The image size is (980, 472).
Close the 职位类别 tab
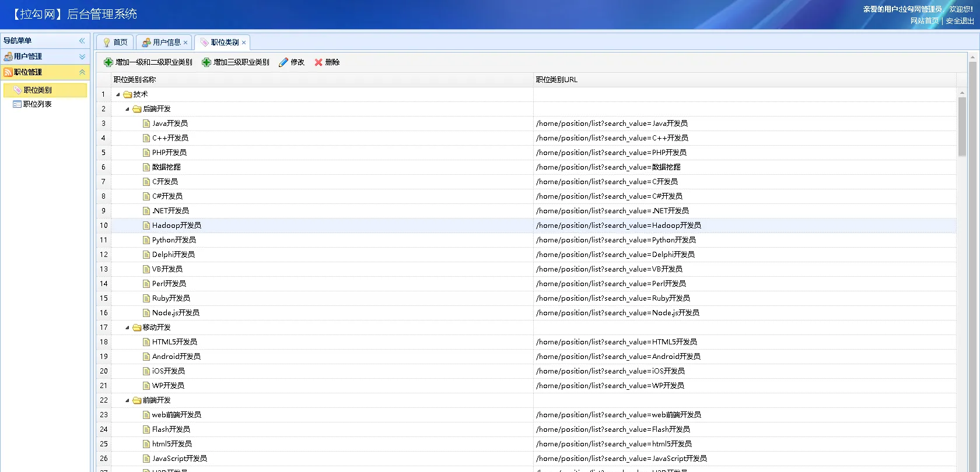coord(244,43)
